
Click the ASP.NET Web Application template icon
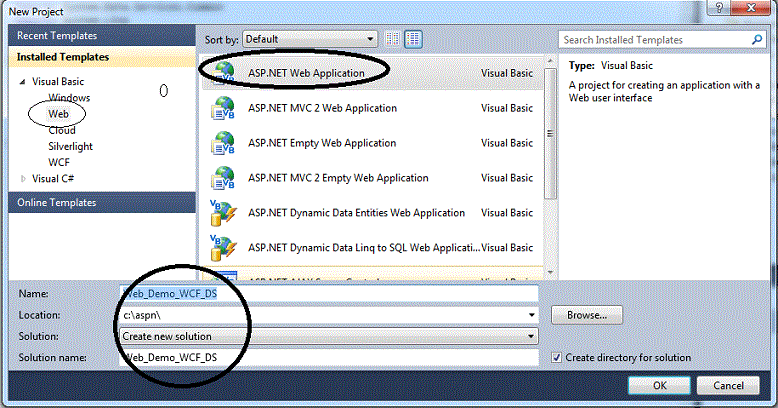pos(223,73)
